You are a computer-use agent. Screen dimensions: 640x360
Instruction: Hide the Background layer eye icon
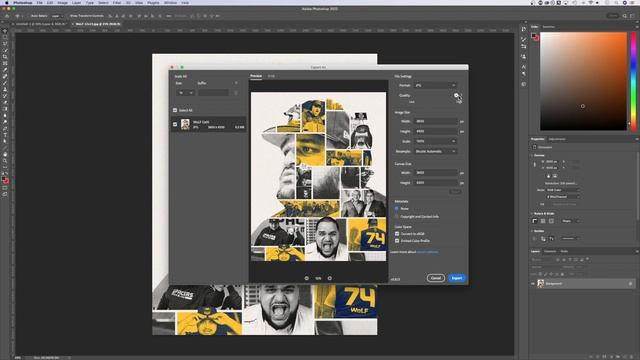click(533, 284)
